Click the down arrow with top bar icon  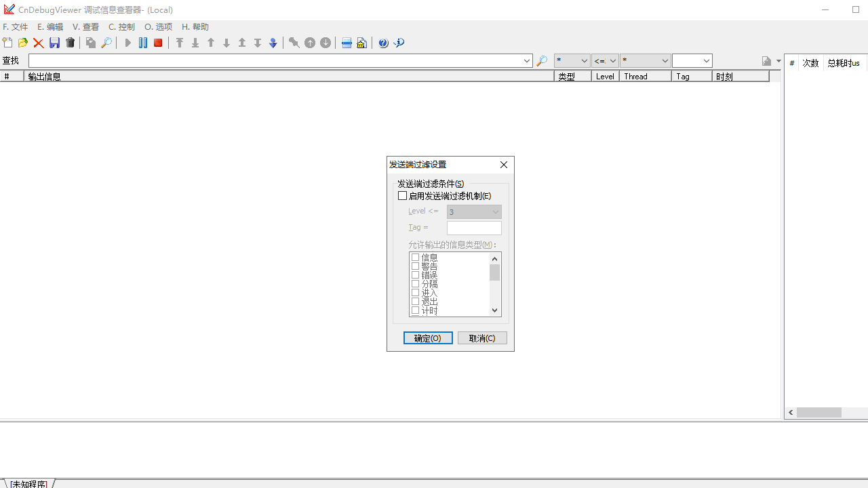click(258, 43)
